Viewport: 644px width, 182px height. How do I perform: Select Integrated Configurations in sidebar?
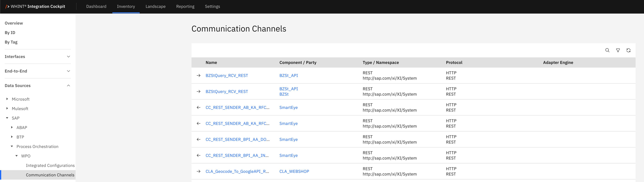(50, 165)
